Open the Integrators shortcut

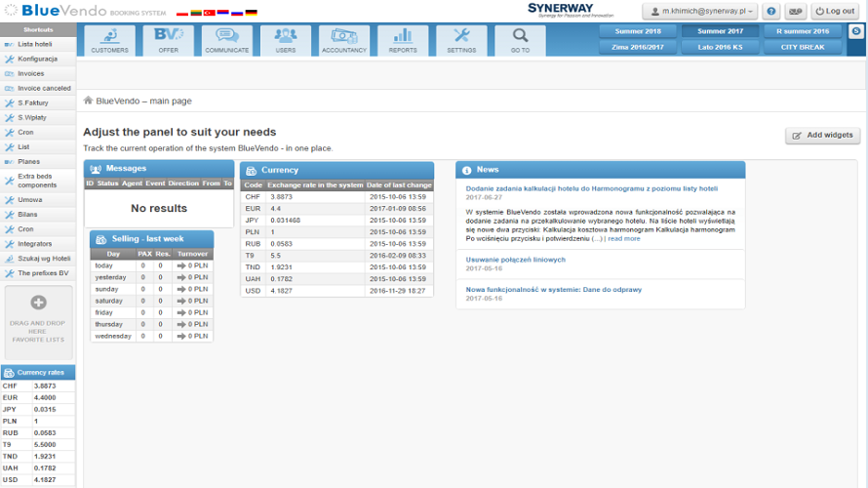pos(38,244)
